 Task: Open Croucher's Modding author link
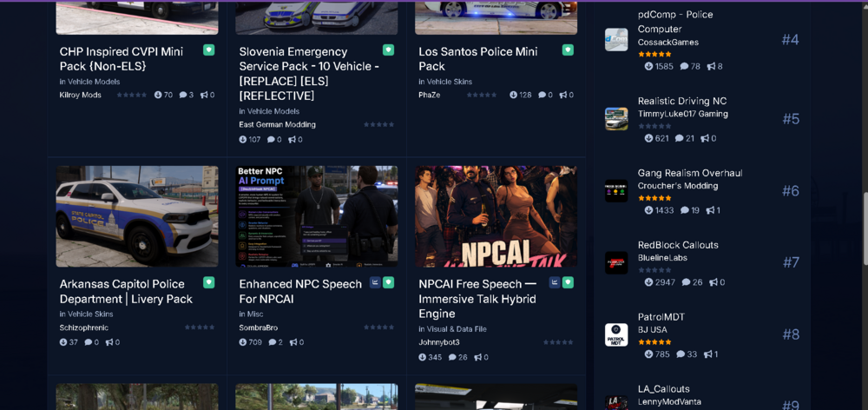pyautogui.click(x=678, y=186)
